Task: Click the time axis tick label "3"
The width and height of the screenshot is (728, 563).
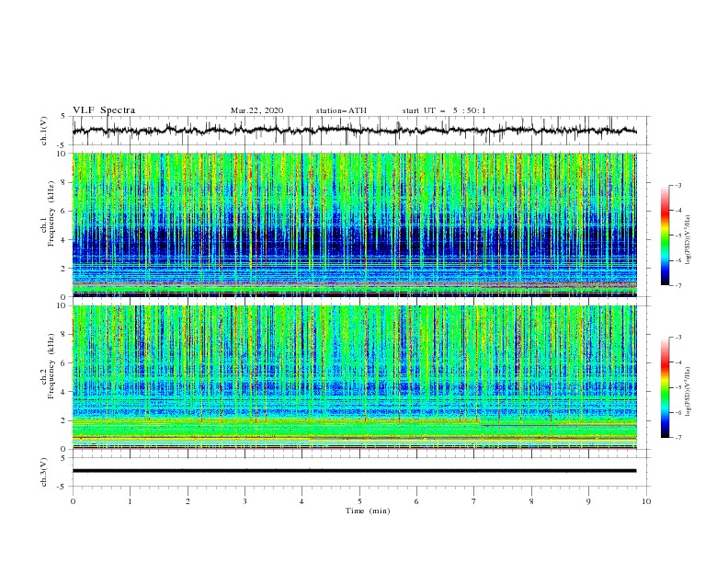Action: tap(245, 501)
